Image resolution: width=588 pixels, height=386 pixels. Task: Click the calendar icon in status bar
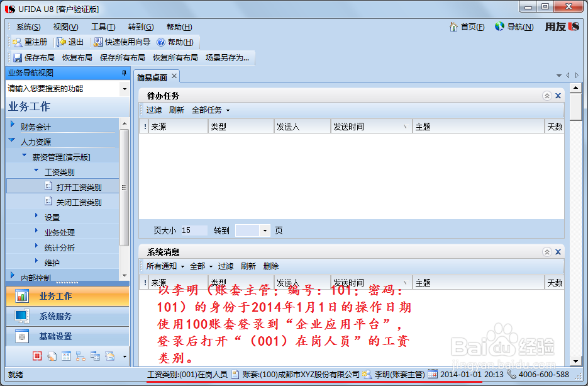coord(433,374)
